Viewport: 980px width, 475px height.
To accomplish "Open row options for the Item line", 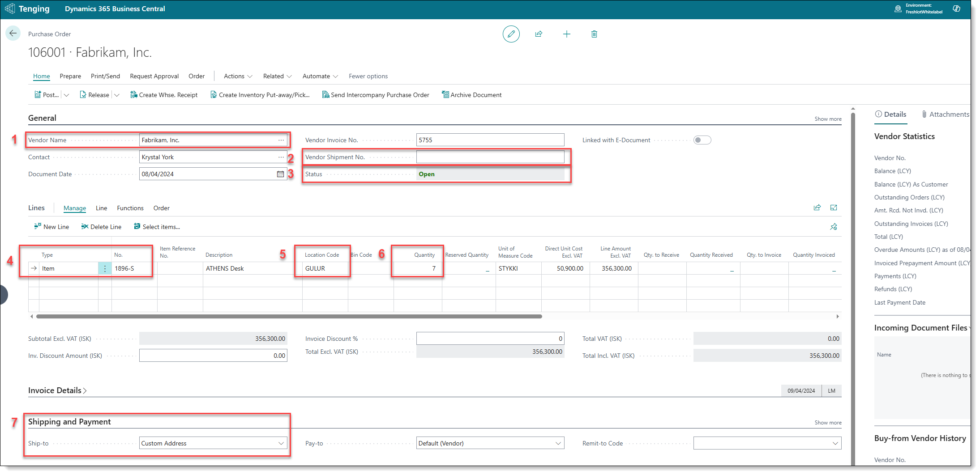I will (105, 268).
